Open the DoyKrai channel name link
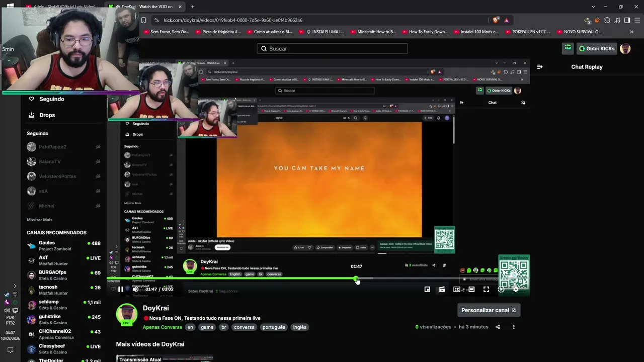This screenshot has width=644, height=362. [x=156, y=308]
